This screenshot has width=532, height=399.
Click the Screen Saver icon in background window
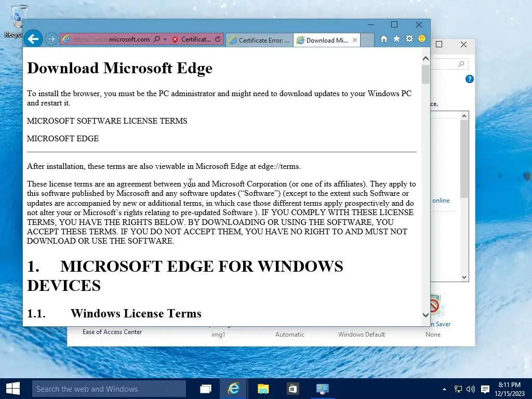coord(437,307)
